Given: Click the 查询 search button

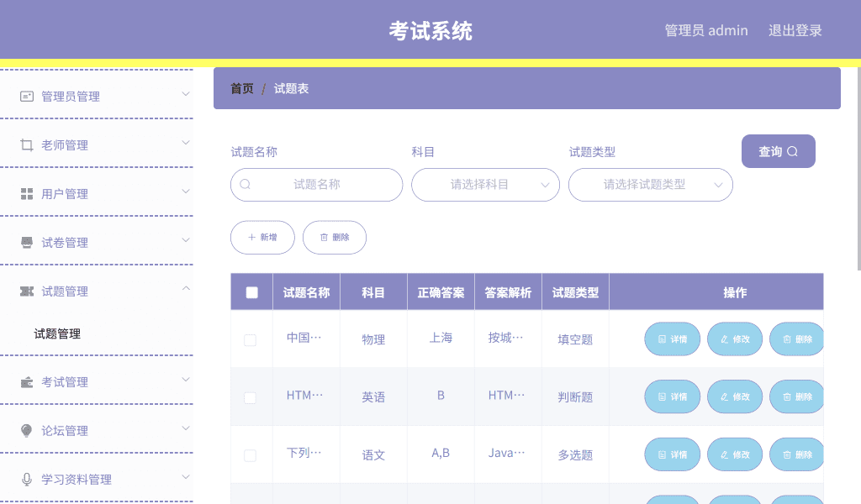Looking at the screenshot, I should pyautogui.click(x=778, y=151).
